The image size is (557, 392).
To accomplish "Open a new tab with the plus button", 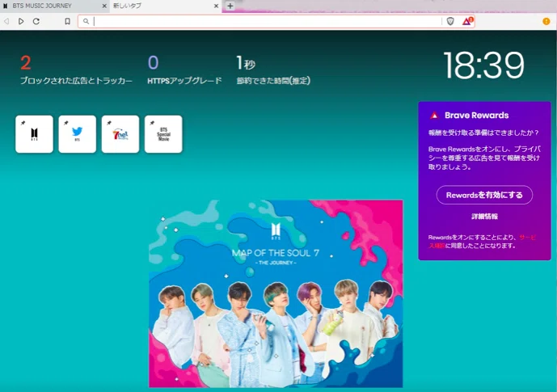I will [x=230, y=6].
